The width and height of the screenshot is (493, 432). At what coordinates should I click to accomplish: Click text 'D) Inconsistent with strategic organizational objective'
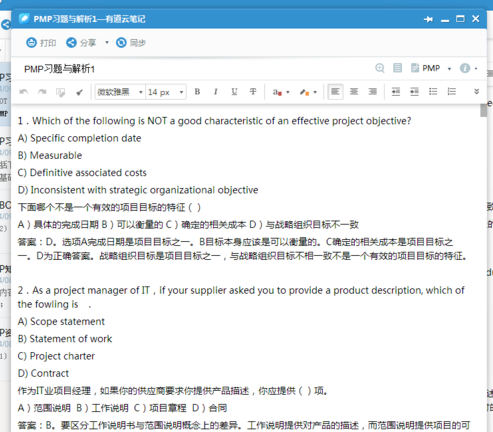click(138, 190)
